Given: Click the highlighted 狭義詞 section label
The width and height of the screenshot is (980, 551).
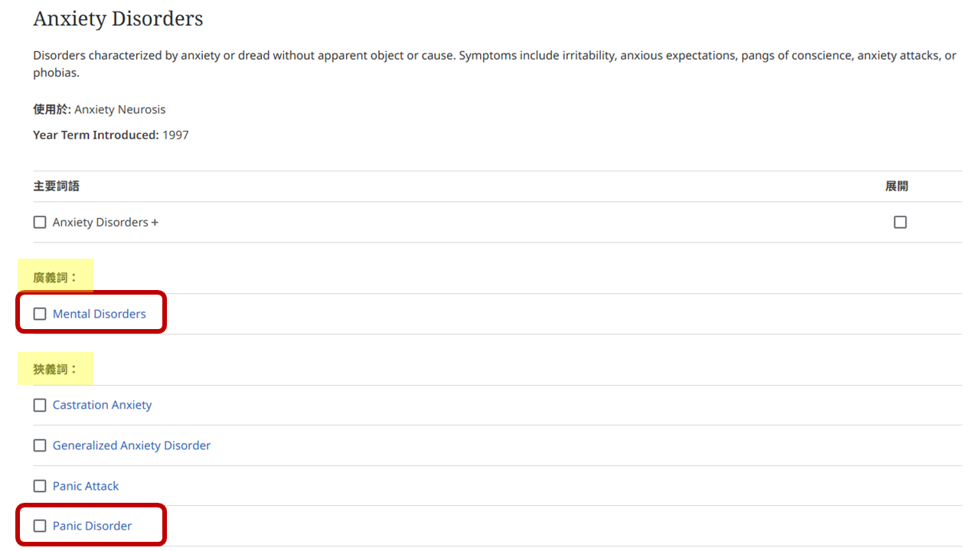Looking at the screenshot, I should click(55, 369).
